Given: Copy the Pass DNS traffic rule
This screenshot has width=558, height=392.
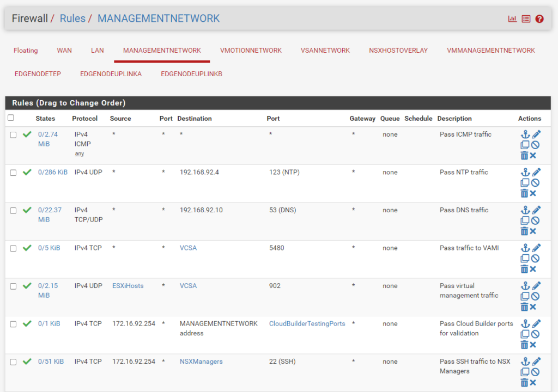Looking at the screenshot, I should coord(525,220).
